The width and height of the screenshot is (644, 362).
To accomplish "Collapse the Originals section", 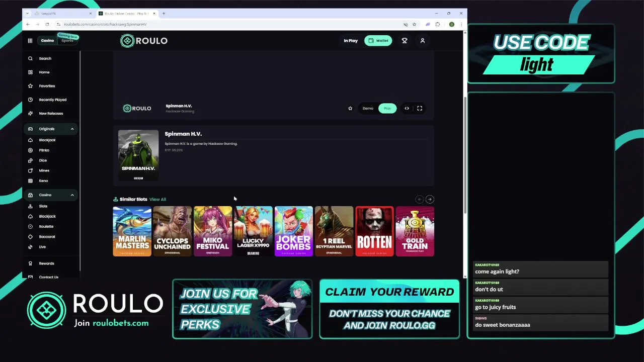I will tap(72, 129).
